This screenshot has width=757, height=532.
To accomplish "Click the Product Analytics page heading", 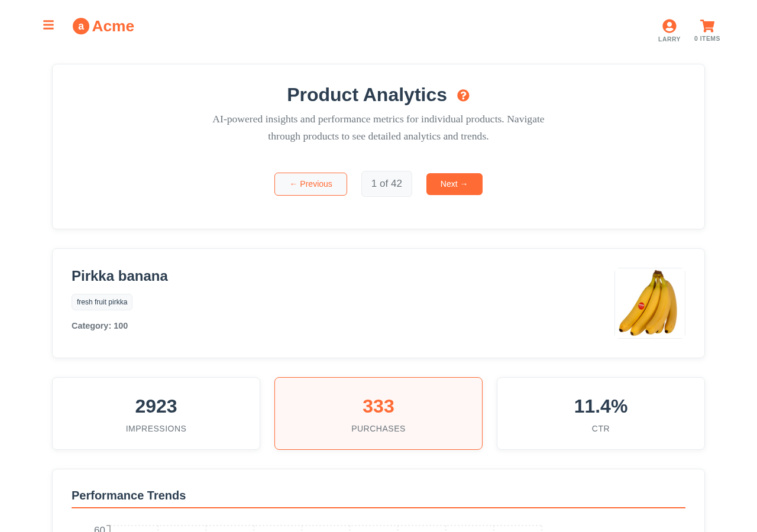I will point(367,95).
